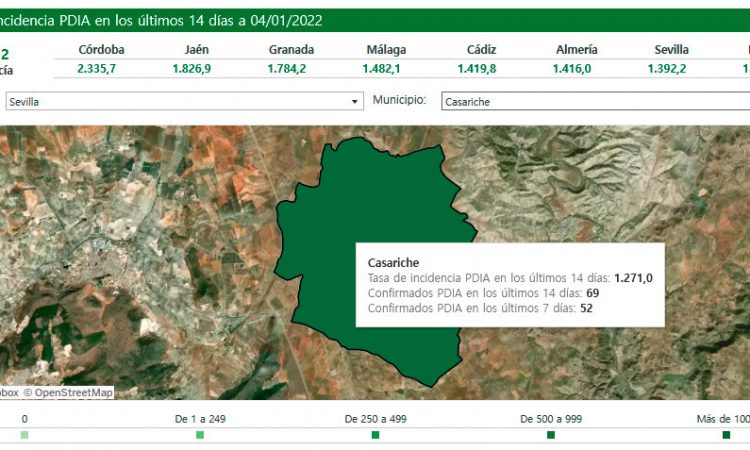The height and width of the screenshot is (450, 750).
Task: Click the 'Más de 1000' dark green swatch
Action: (x=726, y=435)
